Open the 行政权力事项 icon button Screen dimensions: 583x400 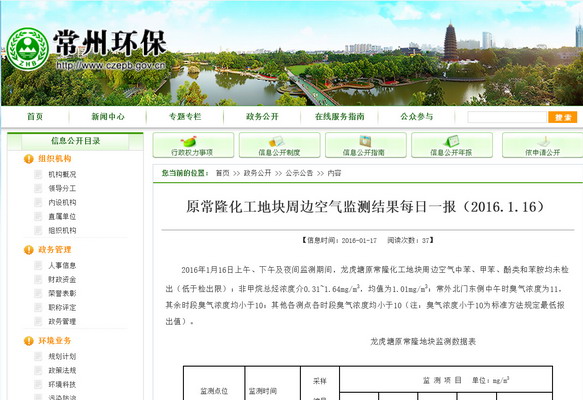click(x=193, y=145)
